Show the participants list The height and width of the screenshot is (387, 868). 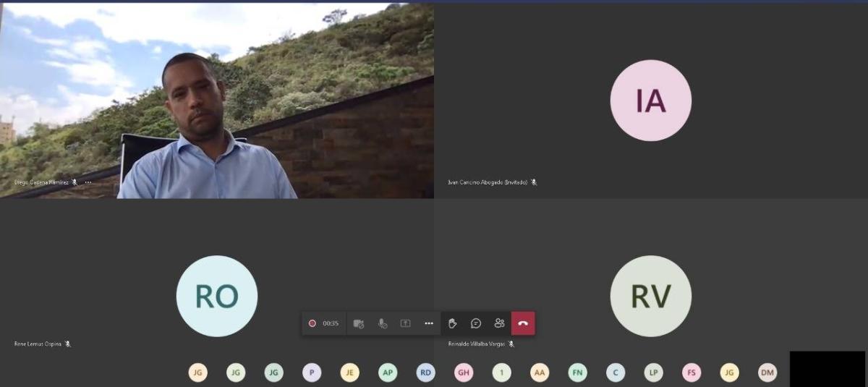coord(499,323)
